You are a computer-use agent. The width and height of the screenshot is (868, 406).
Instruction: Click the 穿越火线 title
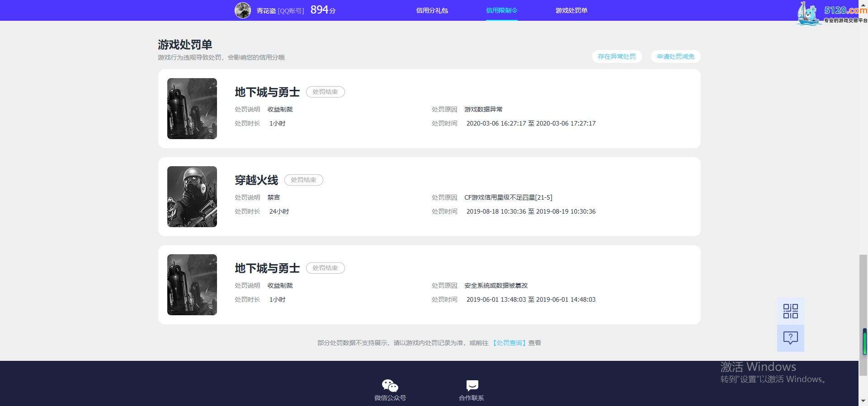[x=256, y=180]
